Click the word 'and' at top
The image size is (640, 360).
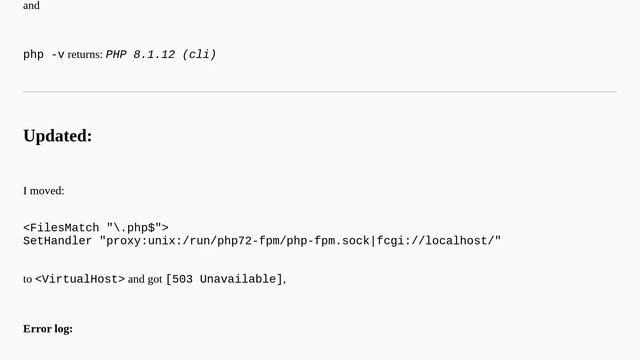(x=31, y=6)
